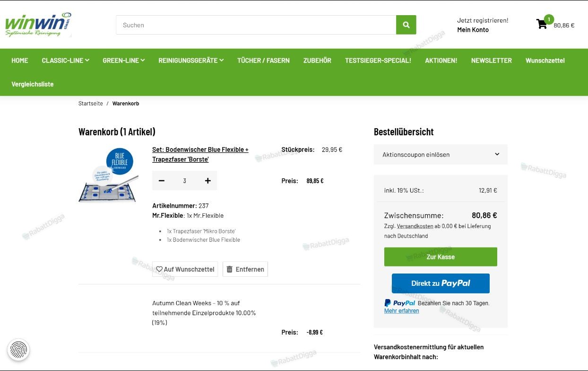
Task: Click the cart total 80,86 € in header
Action: 564,26
